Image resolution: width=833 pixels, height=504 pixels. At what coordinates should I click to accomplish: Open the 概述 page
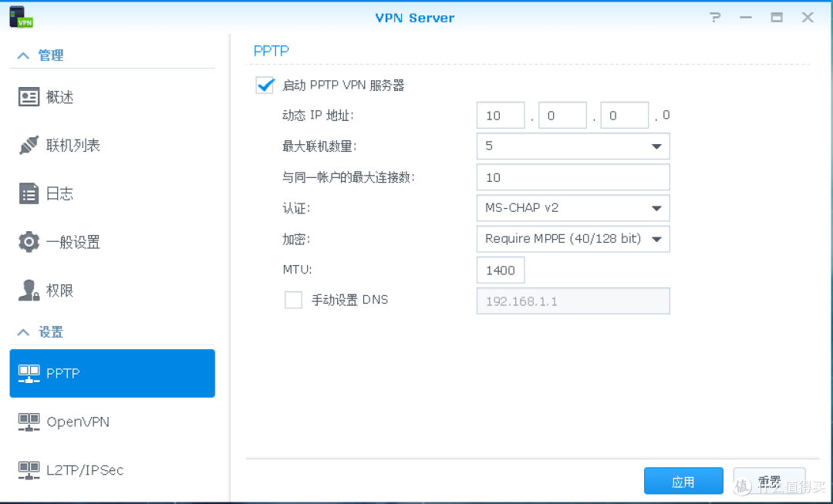[112, 97]
